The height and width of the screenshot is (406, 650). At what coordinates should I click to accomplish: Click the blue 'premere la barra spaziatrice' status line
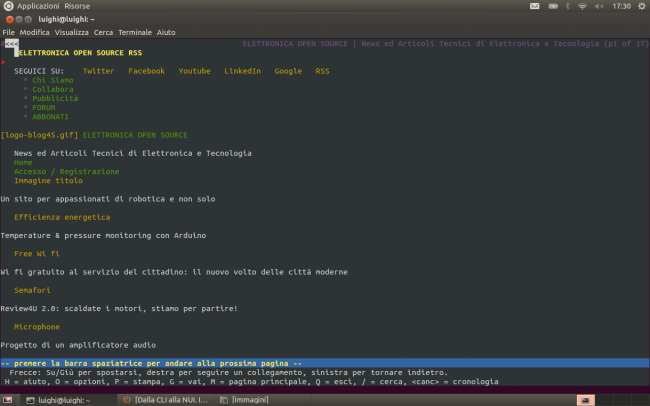point(325,363)
